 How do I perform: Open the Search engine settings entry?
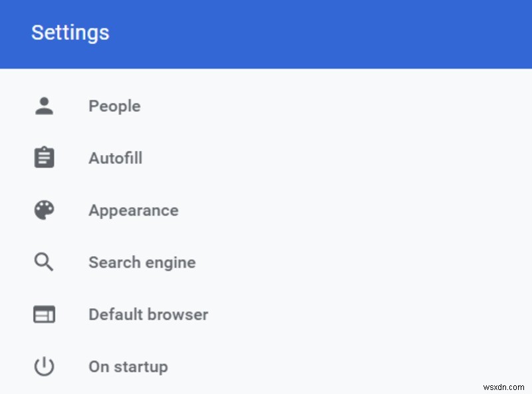142,262
